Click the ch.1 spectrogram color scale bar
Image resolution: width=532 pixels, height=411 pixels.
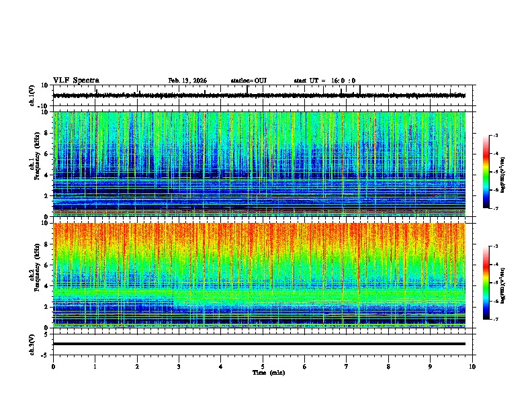click(486, 172)
